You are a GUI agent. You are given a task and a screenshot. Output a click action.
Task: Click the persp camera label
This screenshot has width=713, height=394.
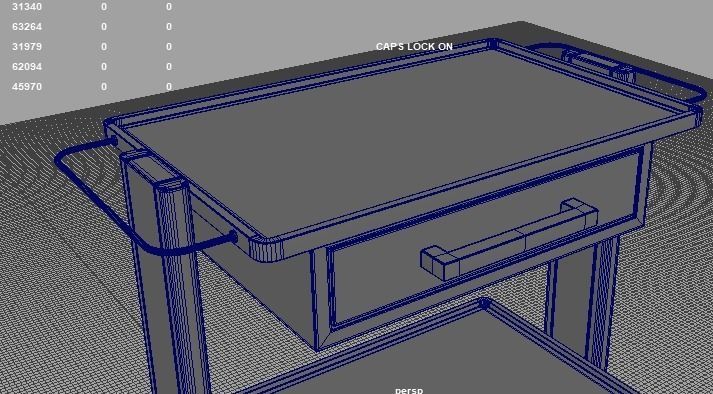click(409, 390)
